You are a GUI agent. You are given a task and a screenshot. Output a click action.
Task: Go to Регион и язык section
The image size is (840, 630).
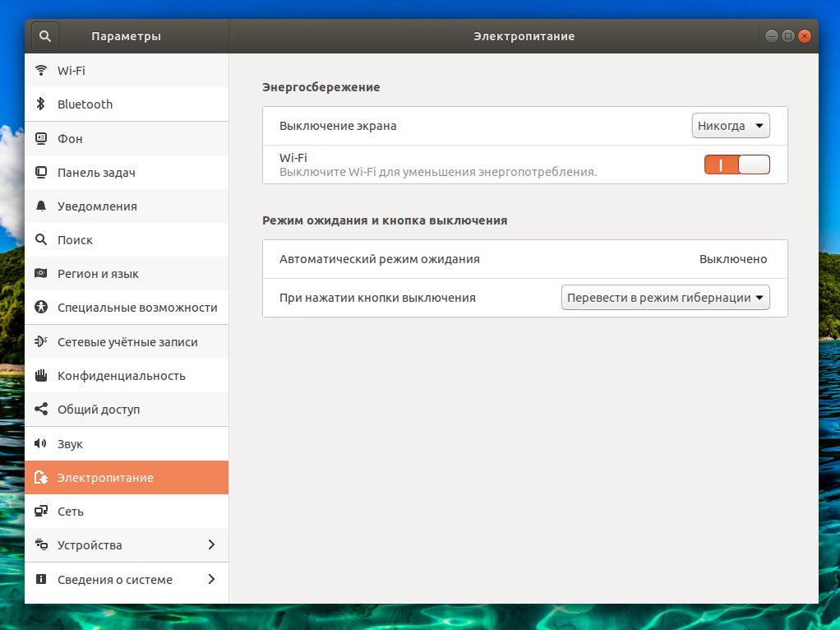tap(127, 273)
